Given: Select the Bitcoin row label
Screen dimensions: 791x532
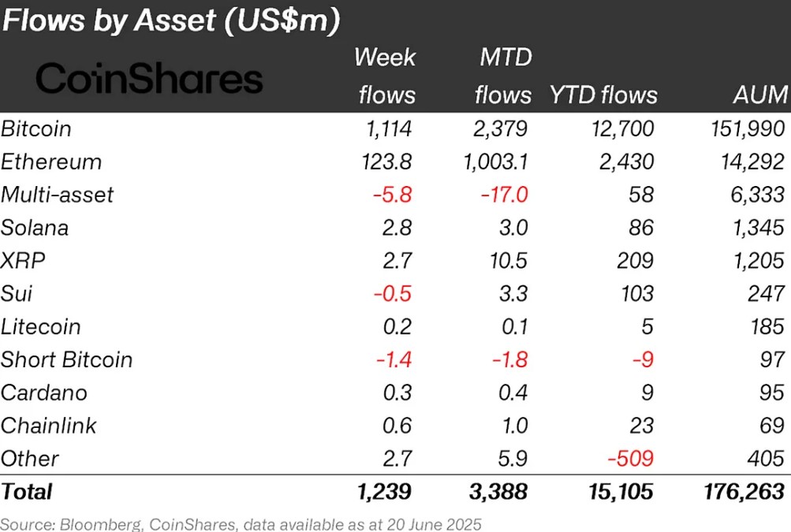Looking at the screenshot, I should (35, 128).
